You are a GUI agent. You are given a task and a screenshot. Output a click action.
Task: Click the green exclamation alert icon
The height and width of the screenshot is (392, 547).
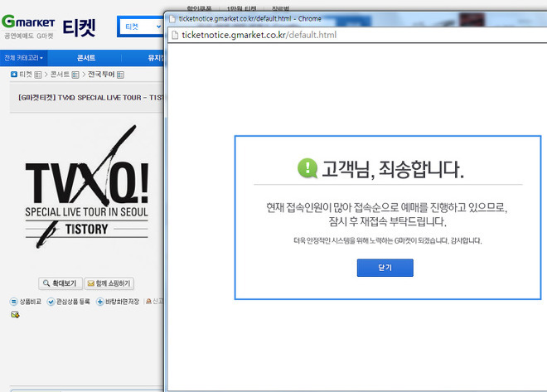coord(307,168)
